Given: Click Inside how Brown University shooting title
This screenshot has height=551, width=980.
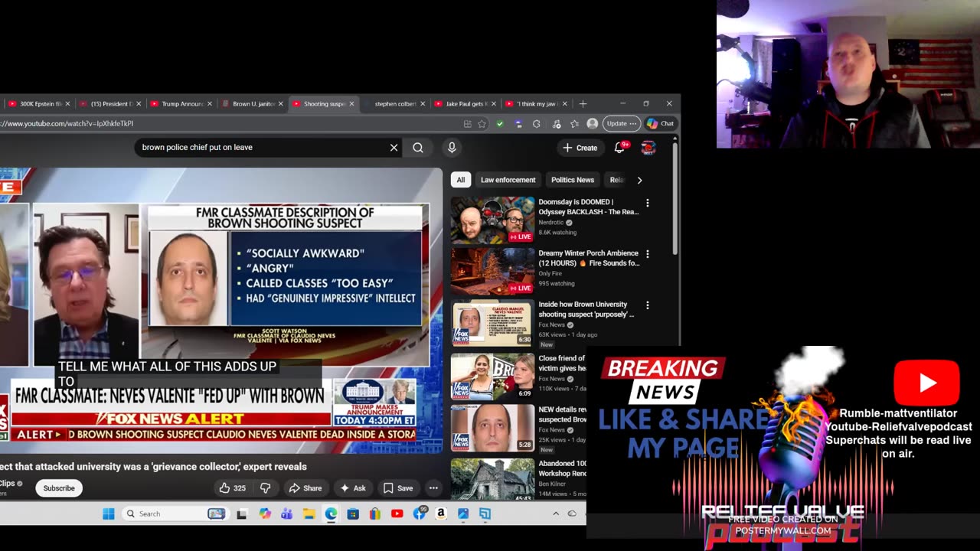Looking at the screenshot, I should (x=586, y=309).
